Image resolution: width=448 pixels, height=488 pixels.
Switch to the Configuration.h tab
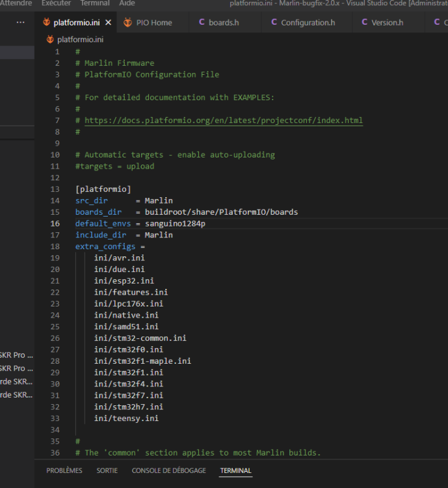(x=308, y=23)
